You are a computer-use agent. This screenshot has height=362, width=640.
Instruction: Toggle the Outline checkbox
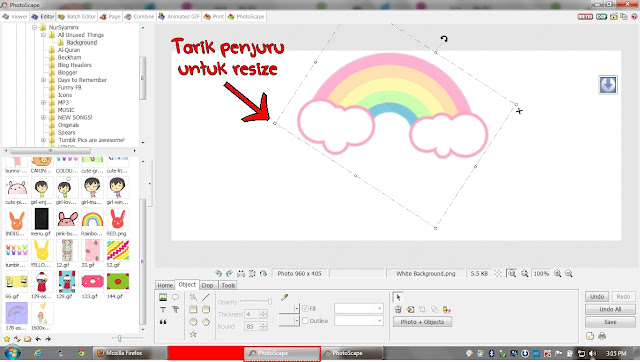click(305, 321)
